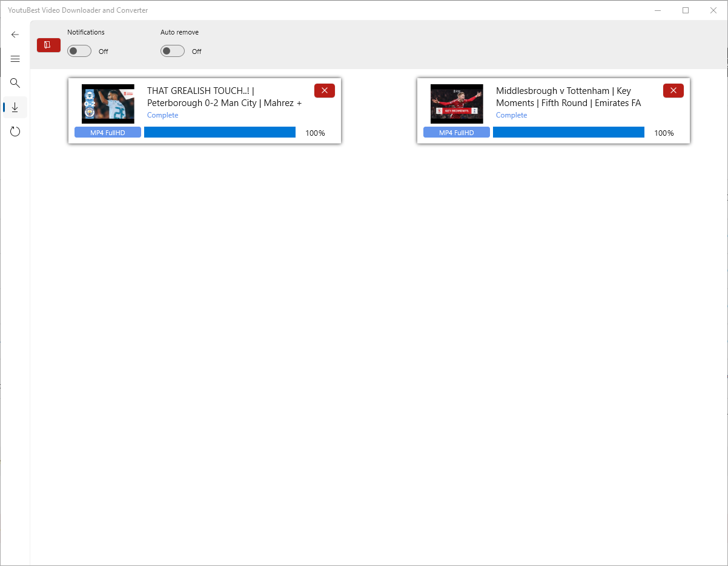Image resolution: width=728 pixels, height=566 pixels.
Task: Click the Notifications label
Action: click(86, 32)
